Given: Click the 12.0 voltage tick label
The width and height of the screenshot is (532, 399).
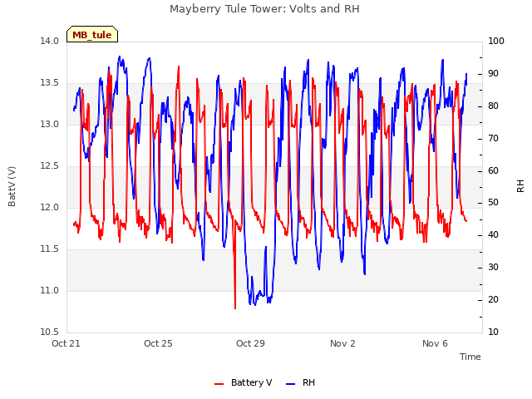Looking at the screenshot, I should point(50,207).
